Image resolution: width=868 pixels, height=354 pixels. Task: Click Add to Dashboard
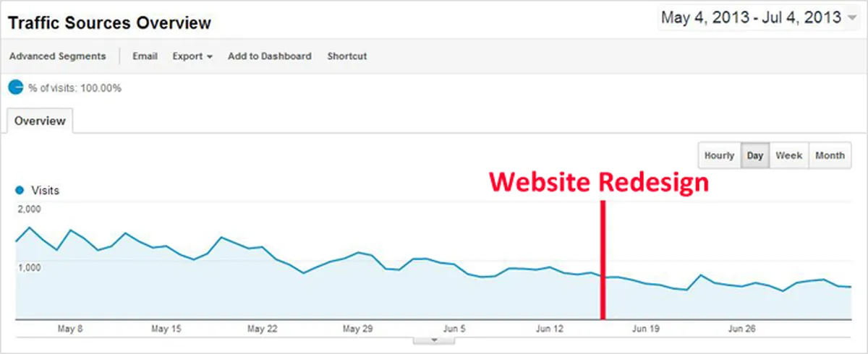(x=270, y=56)
